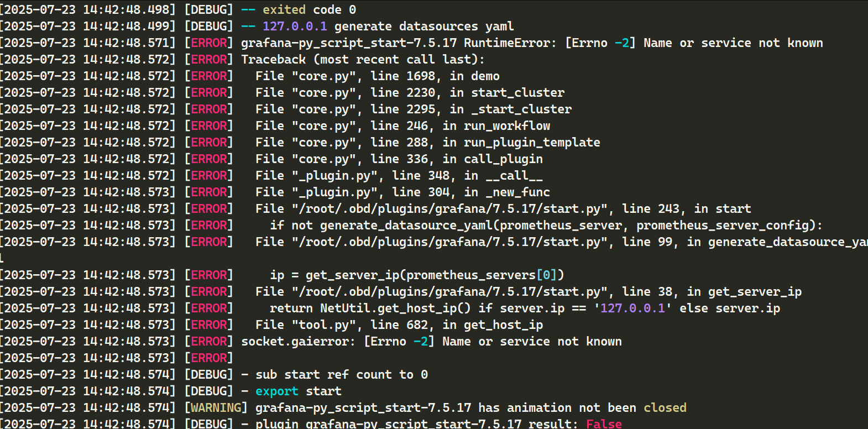Click 'has animation not been closed' text
This screenshot has width=868, height=429.
click(x=582, y=407)
